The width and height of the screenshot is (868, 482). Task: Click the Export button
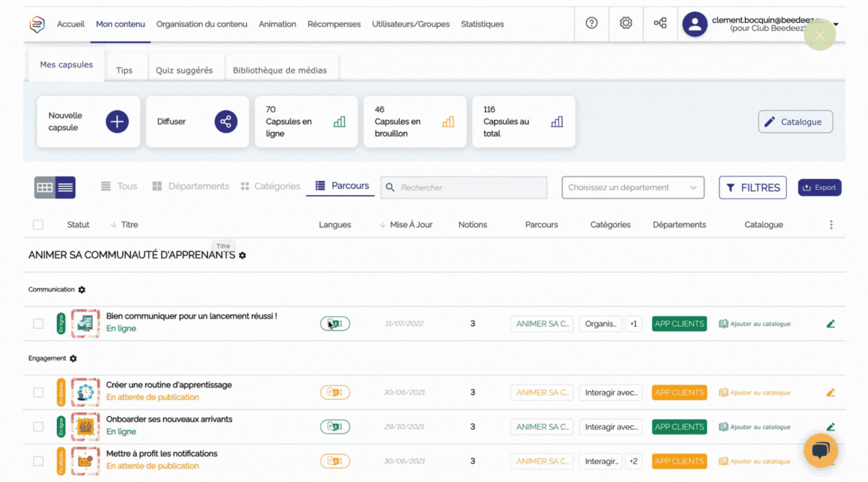819,188
